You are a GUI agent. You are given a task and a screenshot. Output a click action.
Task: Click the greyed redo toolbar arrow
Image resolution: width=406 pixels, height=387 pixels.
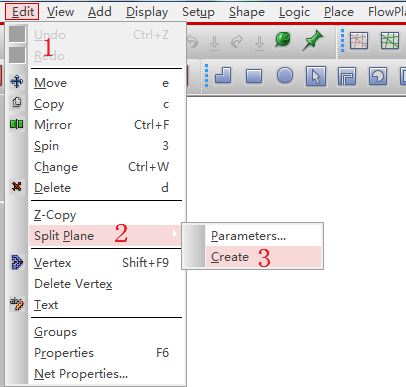[x=237, y=42]
